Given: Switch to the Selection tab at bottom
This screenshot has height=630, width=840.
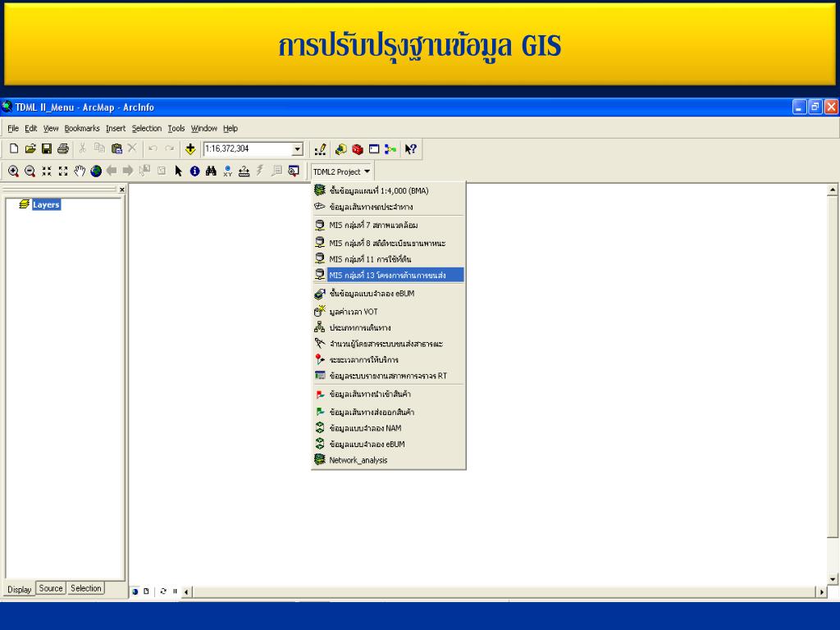Looking at the screenshot, I should (x=85, y=588).
